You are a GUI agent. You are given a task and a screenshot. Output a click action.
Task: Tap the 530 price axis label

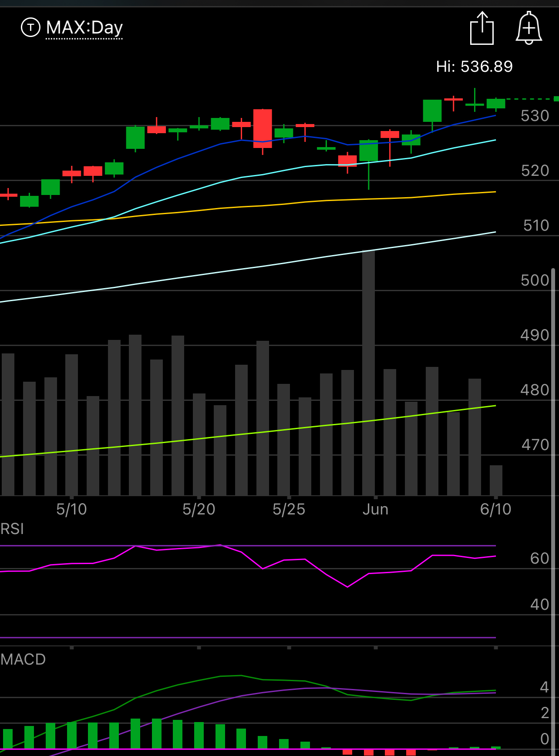(x=535, y=116)
